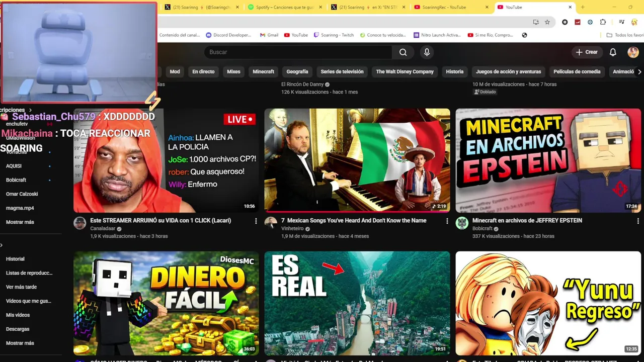The width and height of the screenshot is (644, 362).
Task: Open title Minecraft en archivos de JEFFREY EPSTEIN
Action: [527, 221]
